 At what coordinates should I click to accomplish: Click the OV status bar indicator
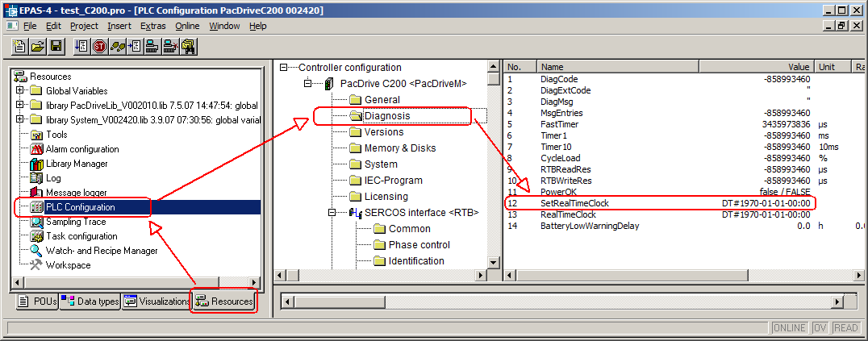tap(821, 328)
